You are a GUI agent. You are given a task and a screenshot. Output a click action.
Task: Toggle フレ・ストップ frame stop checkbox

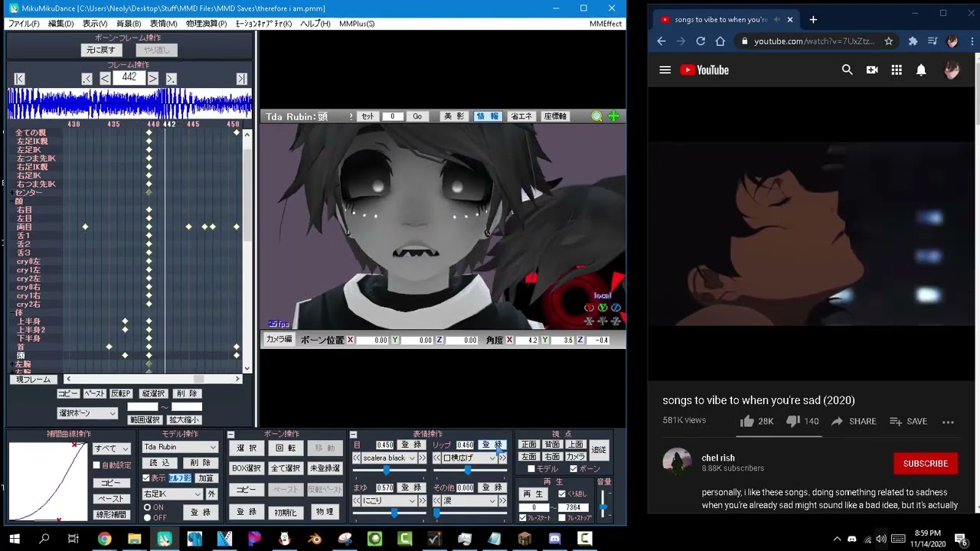click(562, 518)
